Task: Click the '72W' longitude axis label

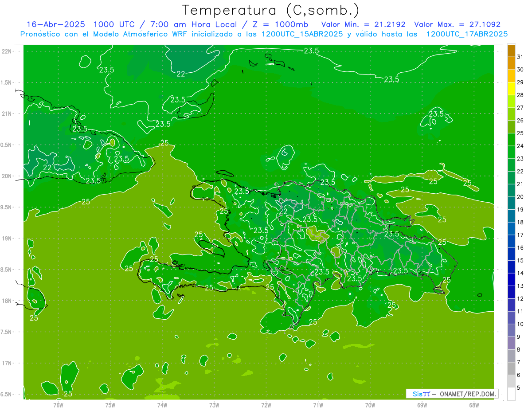Action: tap(266, 404)
